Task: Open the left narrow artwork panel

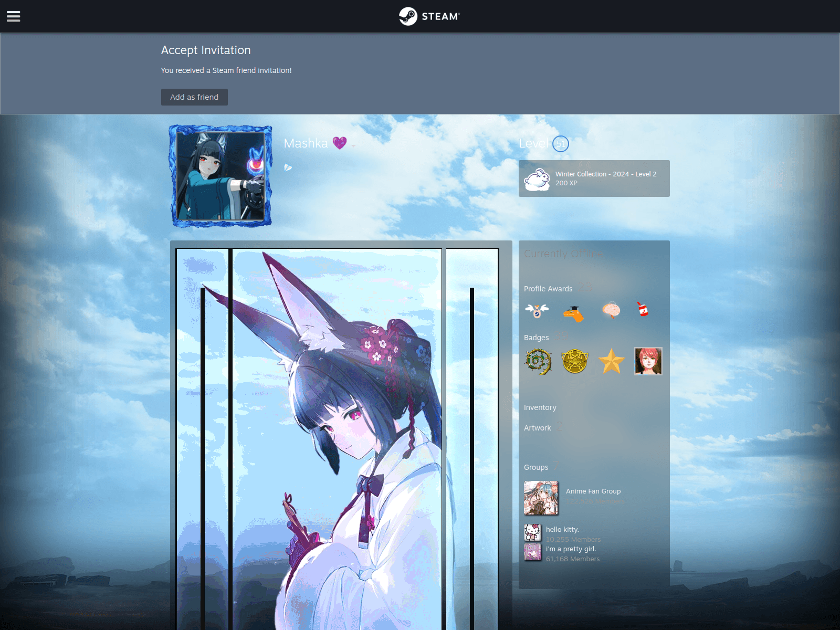Action: 202,439
